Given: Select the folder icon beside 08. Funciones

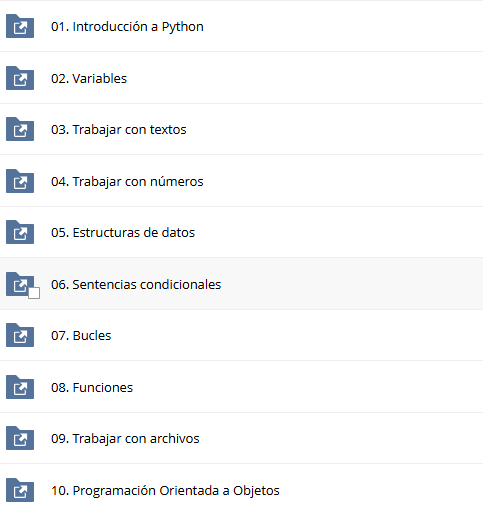Looking at the screenshot, I should coord(20,387).
